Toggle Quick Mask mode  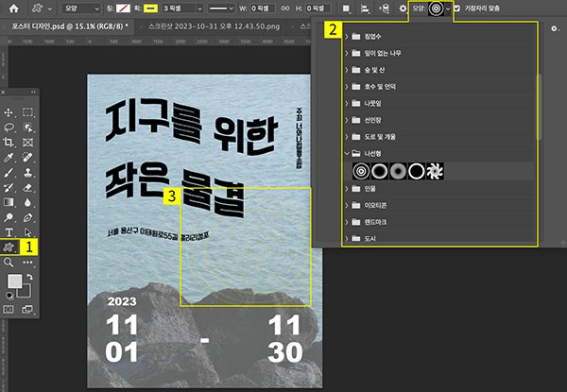click(x=10, y=307)
